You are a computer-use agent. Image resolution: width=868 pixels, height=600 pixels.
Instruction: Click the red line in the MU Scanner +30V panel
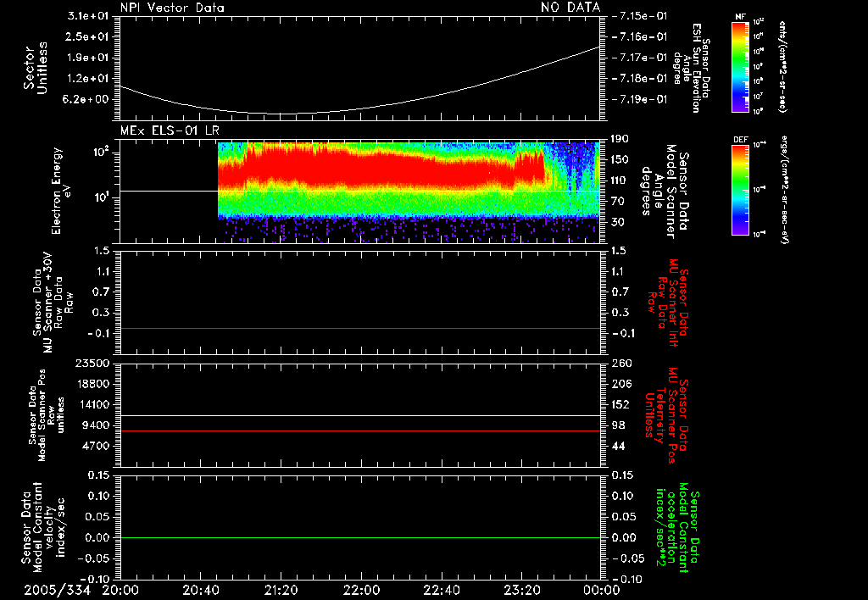point(359,328)
